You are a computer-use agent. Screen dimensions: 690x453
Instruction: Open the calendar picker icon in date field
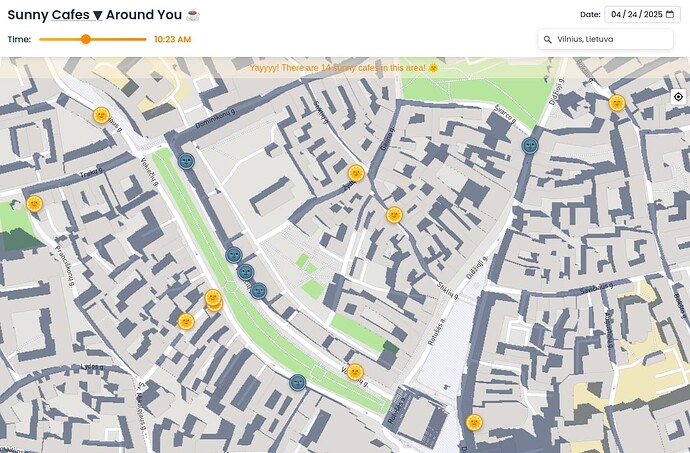point(670,14)
